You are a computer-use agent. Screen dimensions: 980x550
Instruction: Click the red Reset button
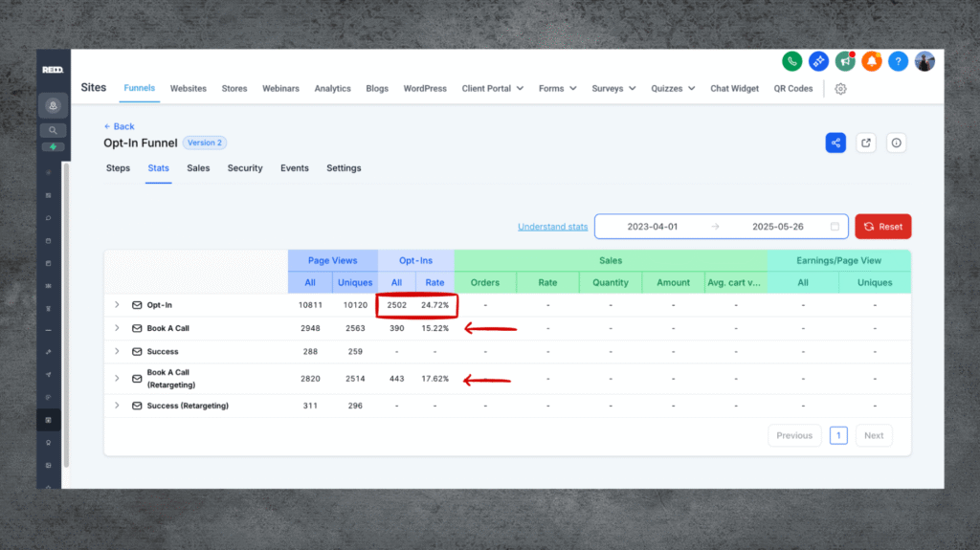(x=882, y=227)
